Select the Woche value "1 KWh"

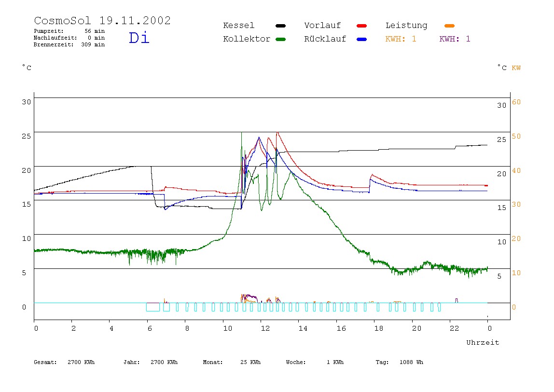point(335,362)
